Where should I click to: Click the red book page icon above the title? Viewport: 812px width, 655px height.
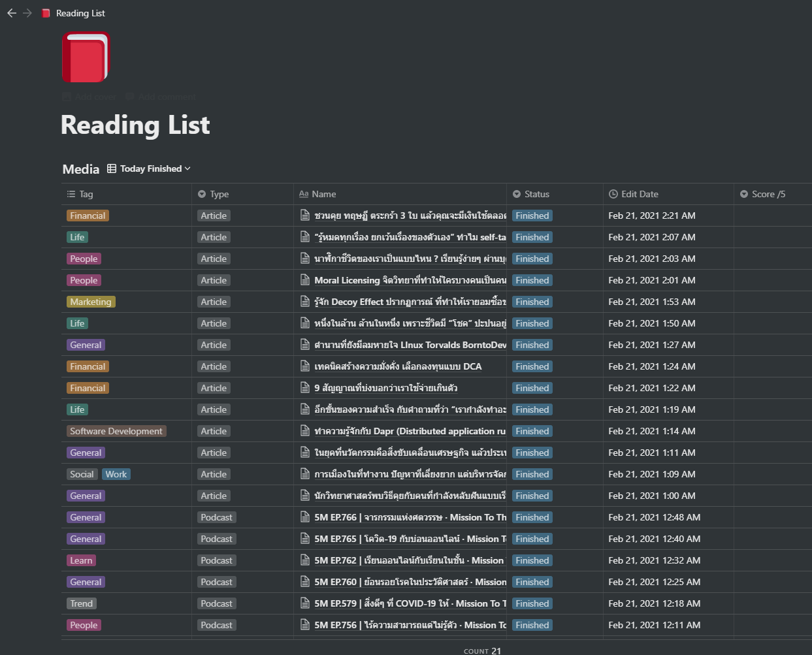pos(86,57)
